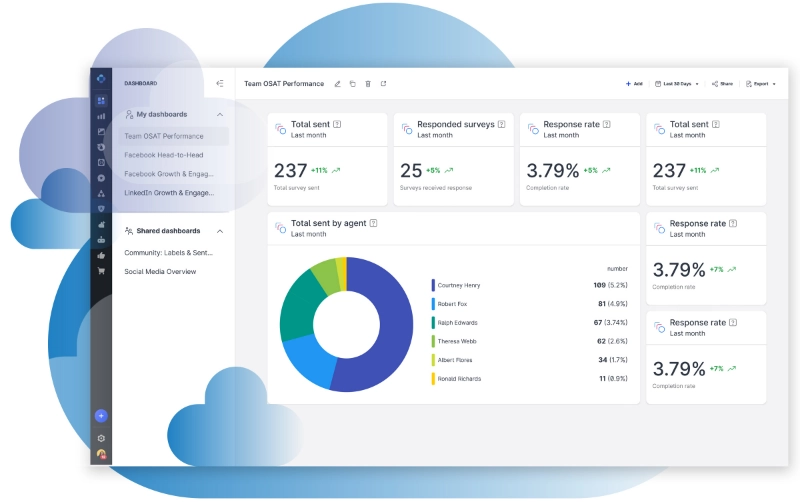
Task: Click the pencil icon to rename dashboard
Action: pyautogui.click(x=338, y=84)
